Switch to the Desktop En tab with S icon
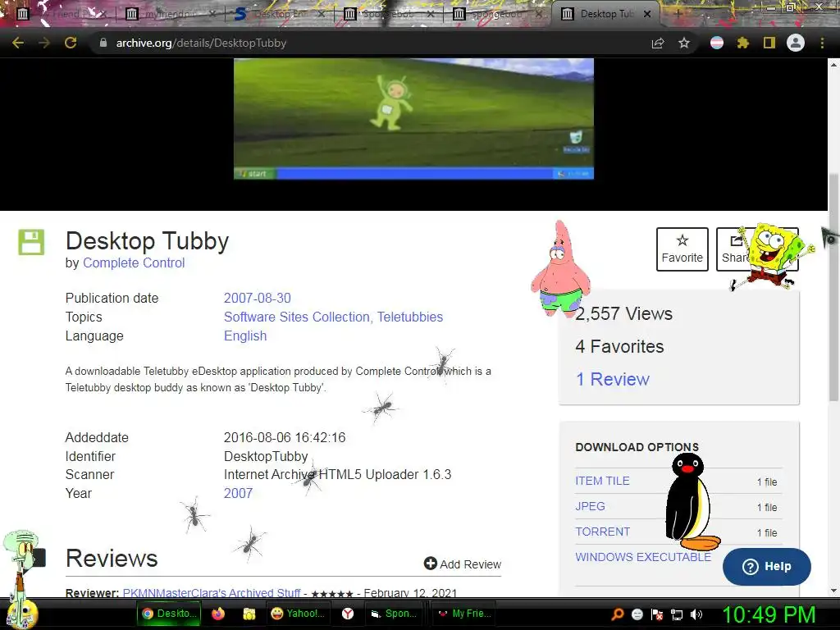 [x=281, y=14]
